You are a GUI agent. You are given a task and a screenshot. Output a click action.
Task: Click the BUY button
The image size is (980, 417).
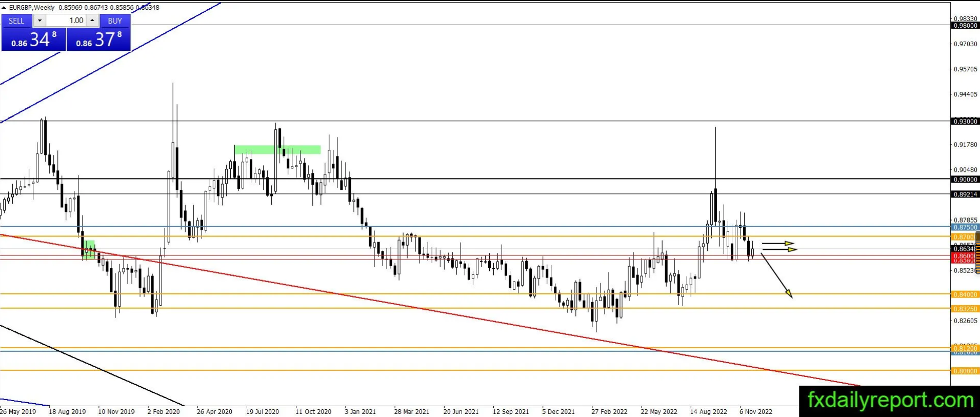115,21
